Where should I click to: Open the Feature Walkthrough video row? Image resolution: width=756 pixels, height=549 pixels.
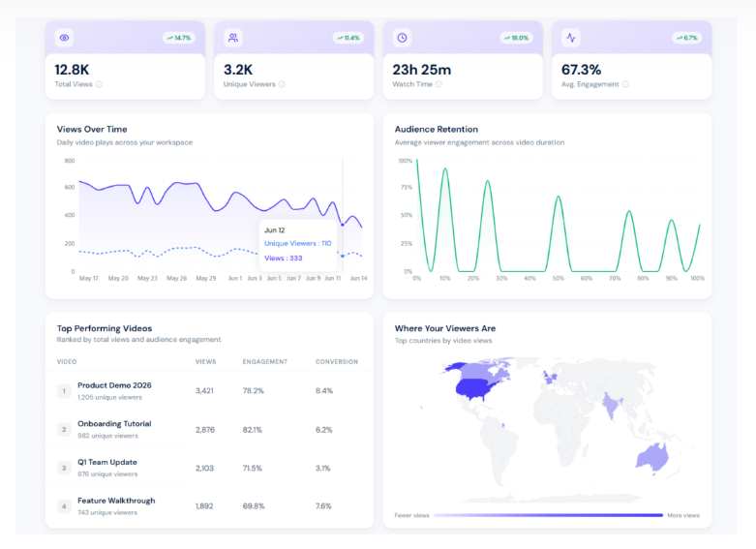click(x=209, y=506)
